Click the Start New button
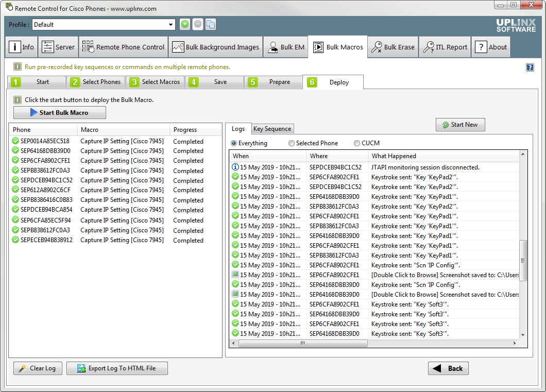 pyautogui.click(x=460, y=125)
